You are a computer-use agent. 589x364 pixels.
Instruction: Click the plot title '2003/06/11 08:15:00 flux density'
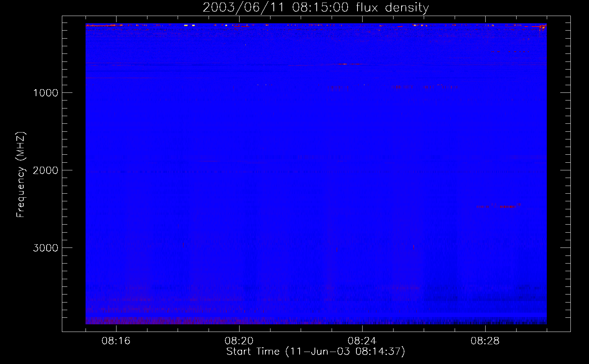tap(316, 8)
